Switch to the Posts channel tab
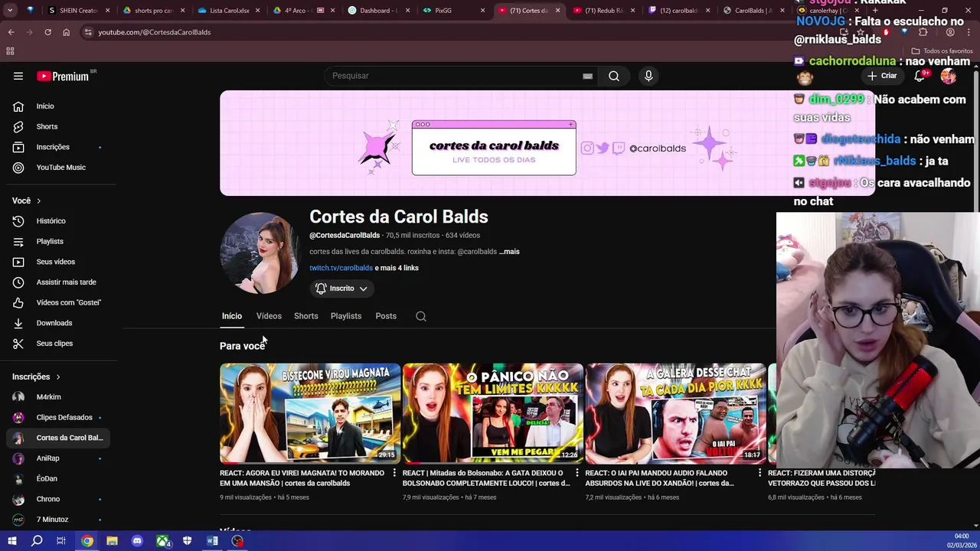980x551 pixels. coord(386,316)
